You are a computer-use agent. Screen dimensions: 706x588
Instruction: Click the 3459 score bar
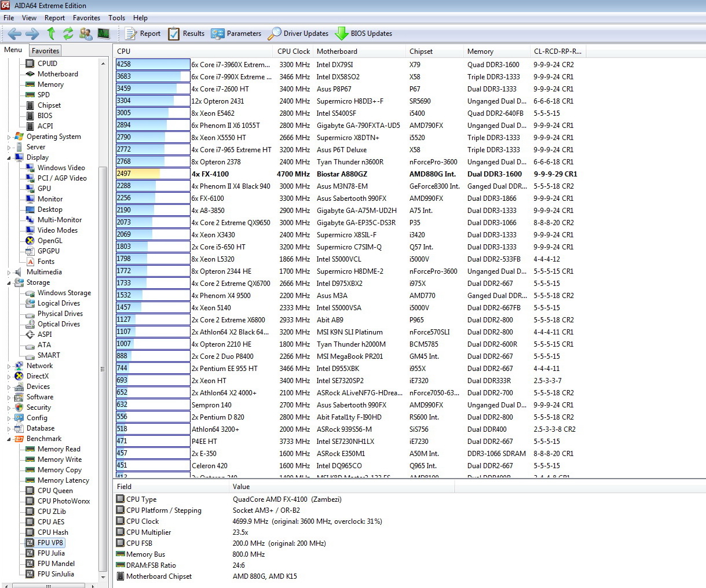click(153, 89)
